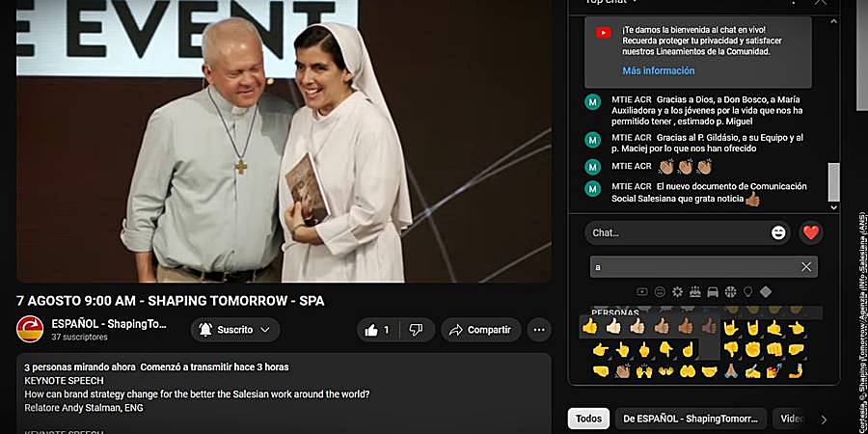
Task: Expand next category chips arrow
Action: (x=824, y=420)
